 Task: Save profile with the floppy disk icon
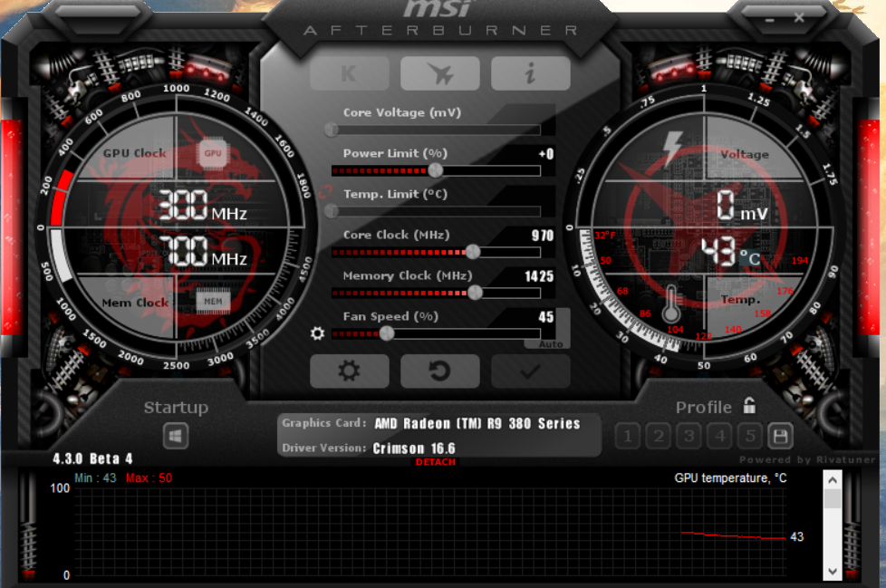780,436
